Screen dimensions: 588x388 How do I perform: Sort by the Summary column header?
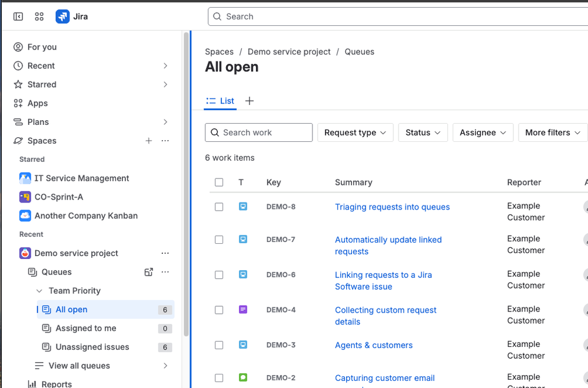(x=354, y=183)
